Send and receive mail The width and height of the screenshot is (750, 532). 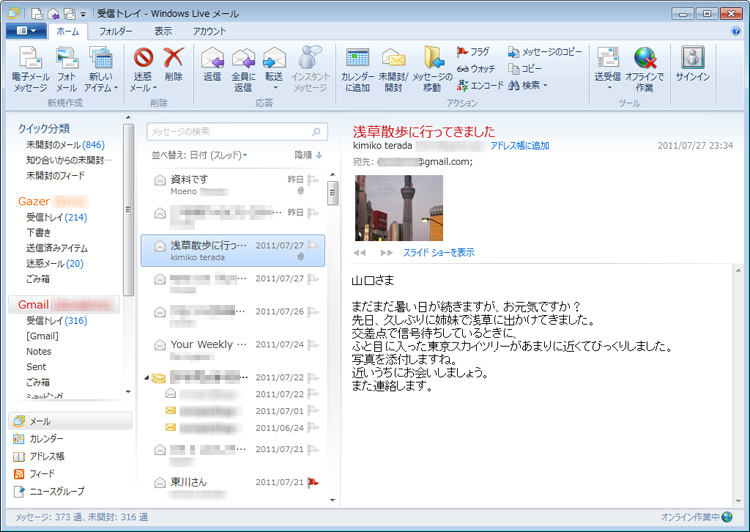click(607, 69)
